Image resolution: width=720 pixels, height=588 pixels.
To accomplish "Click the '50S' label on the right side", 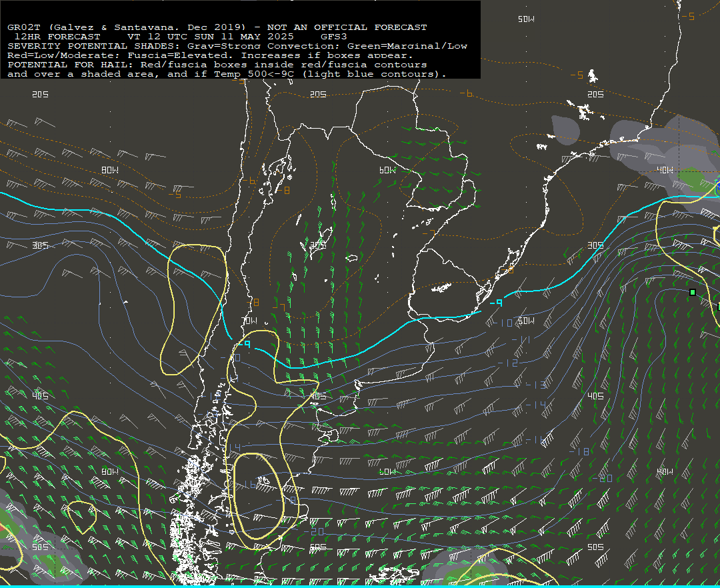I will point(595,547).
